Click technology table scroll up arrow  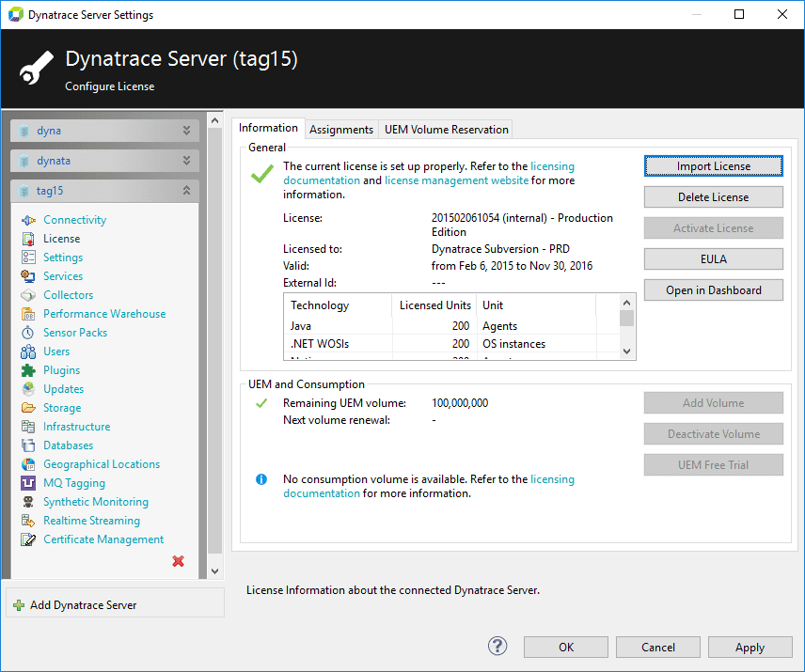coord(627,303)
